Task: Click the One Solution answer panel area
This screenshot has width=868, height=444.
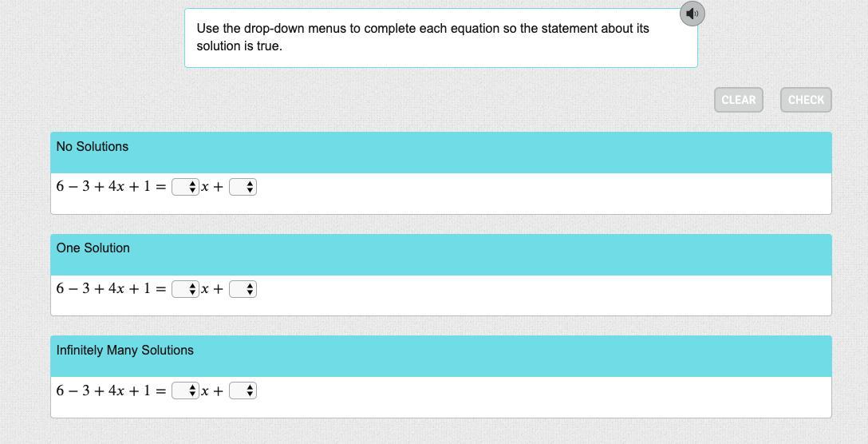Action: tap(542, 295)
